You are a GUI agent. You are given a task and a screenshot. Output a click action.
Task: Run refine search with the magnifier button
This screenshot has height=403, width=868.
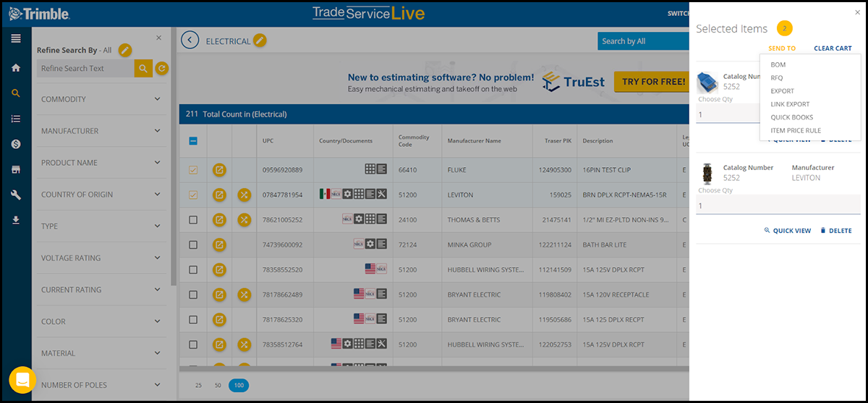tap(143, 69)
